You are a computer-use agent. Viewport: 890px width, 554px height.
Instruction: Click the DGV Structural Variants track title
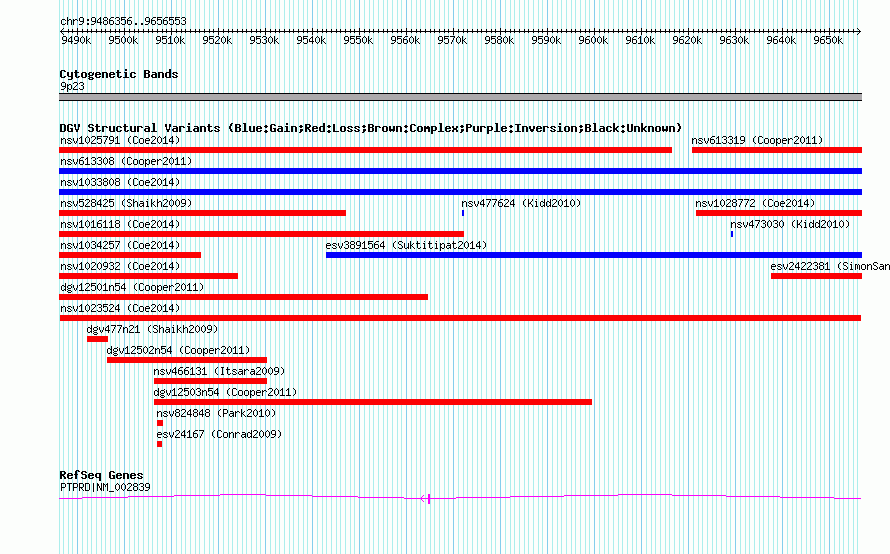point(371,128)
